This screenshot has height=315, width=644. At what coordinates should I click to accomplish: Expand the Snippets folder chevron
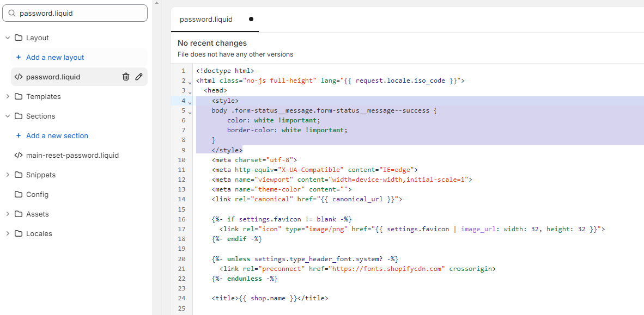click(8, 175)
